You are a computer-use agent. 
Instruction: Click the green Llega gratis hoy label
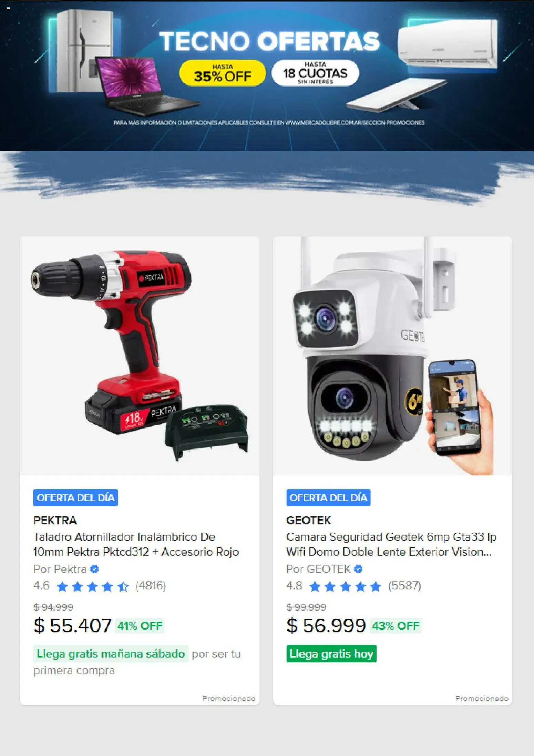(x=331, y=654)
